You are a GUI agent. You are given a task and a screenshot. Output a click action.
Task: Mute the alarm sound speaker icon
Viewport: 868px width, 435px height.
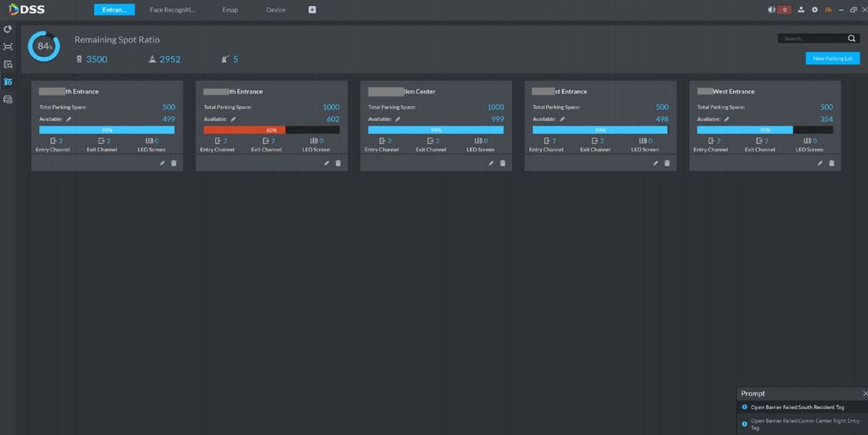772,10
